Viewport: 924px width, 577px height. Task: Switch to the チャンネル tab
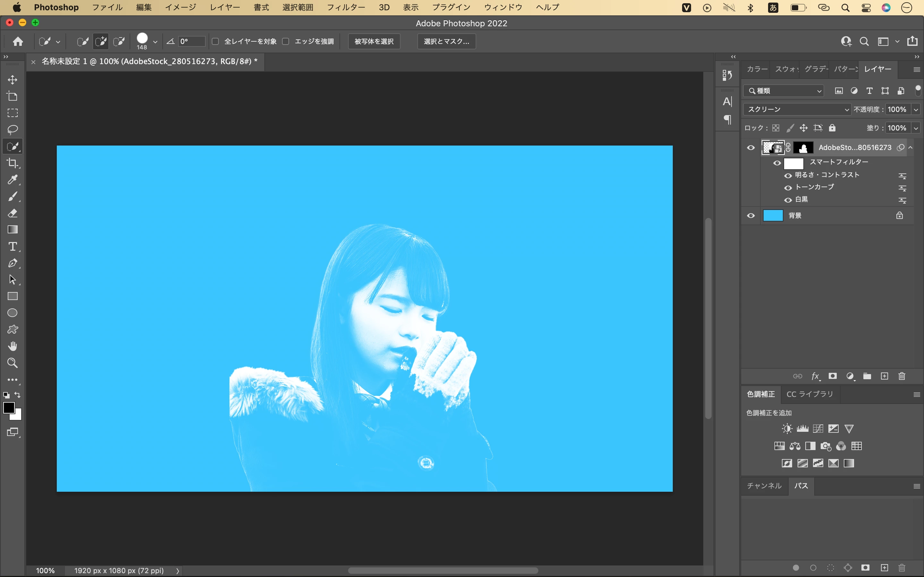point(764,486)
